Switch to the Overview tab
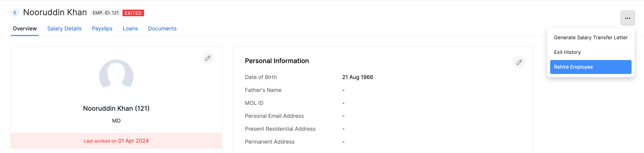Screen dimensions: 644x153 point(25,29)
